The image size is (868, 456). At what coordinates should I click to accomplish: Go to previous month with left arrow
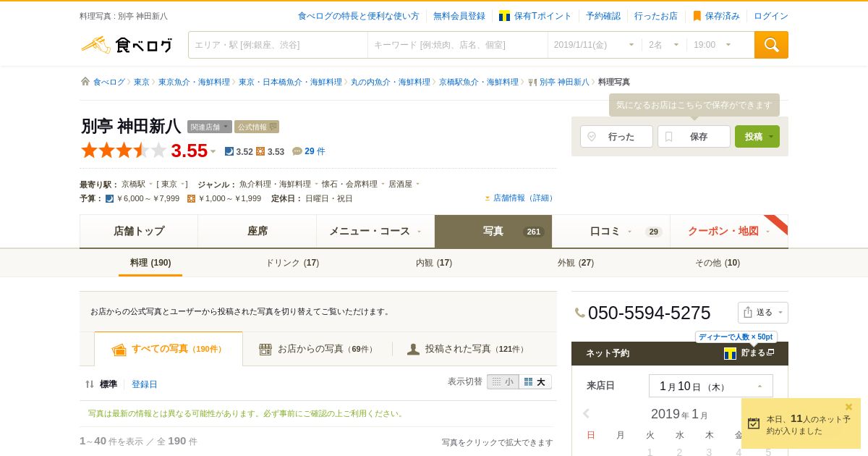587,413
